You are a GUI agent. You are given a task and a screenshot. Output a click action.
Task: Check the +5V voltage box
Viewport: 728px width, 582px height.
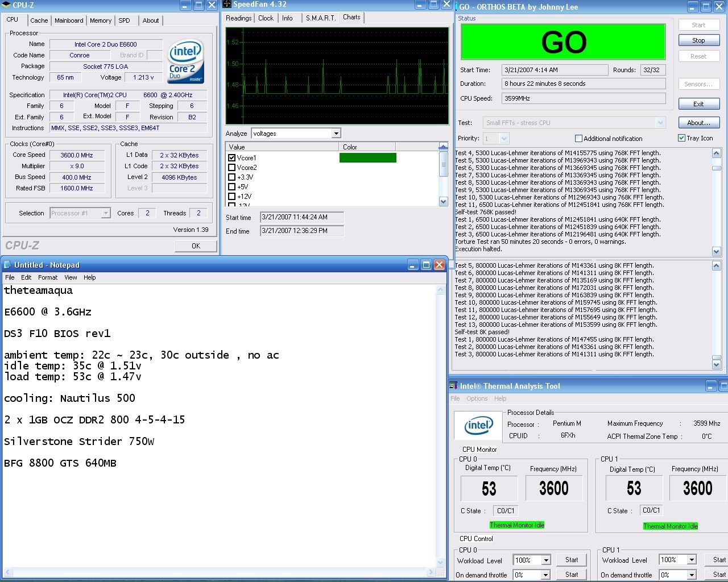pos(231,187)
